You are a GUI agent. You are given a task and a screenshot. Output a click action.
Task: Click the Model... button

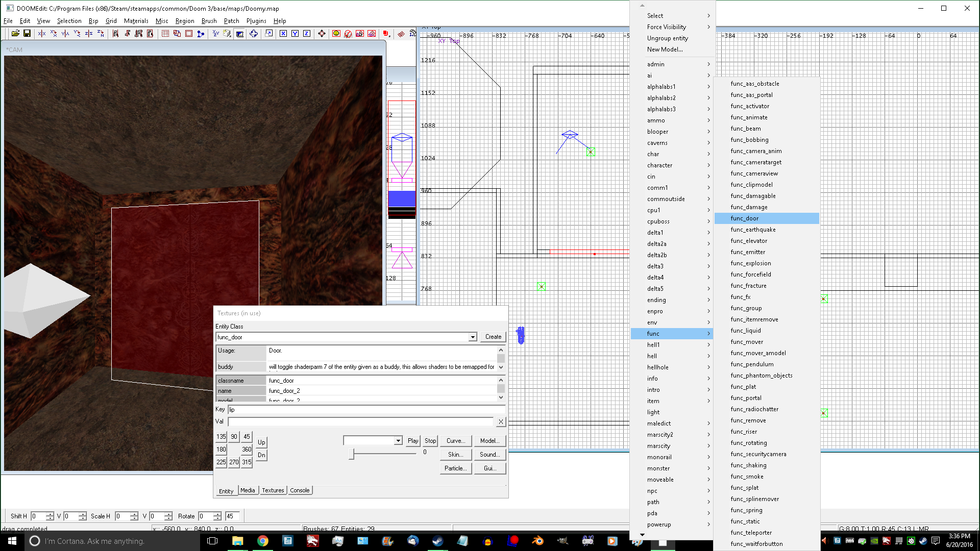click(x=489, y=441)
